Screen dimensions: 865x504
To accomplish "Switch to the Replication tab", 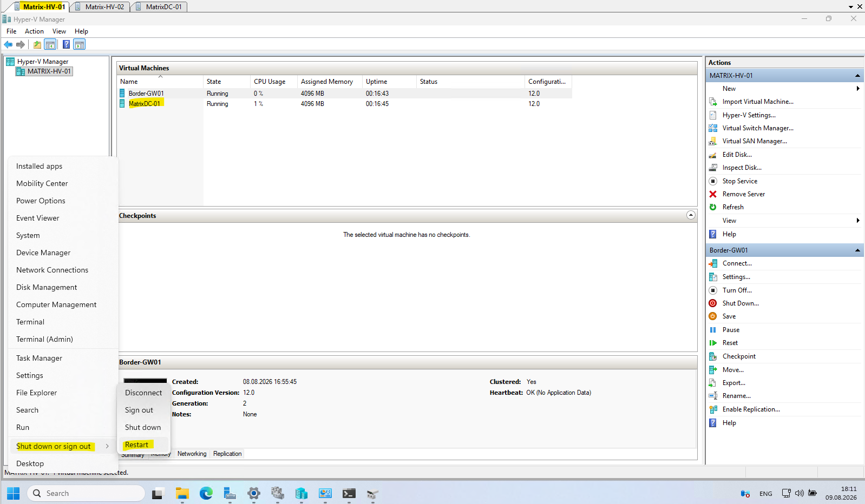I will click(227, 454).
